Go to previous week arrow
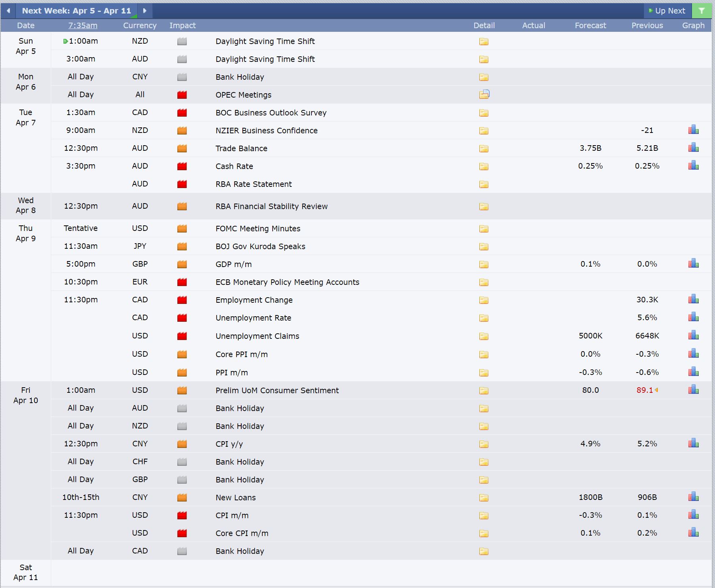715x588 pixels. [x=8, y=11]
